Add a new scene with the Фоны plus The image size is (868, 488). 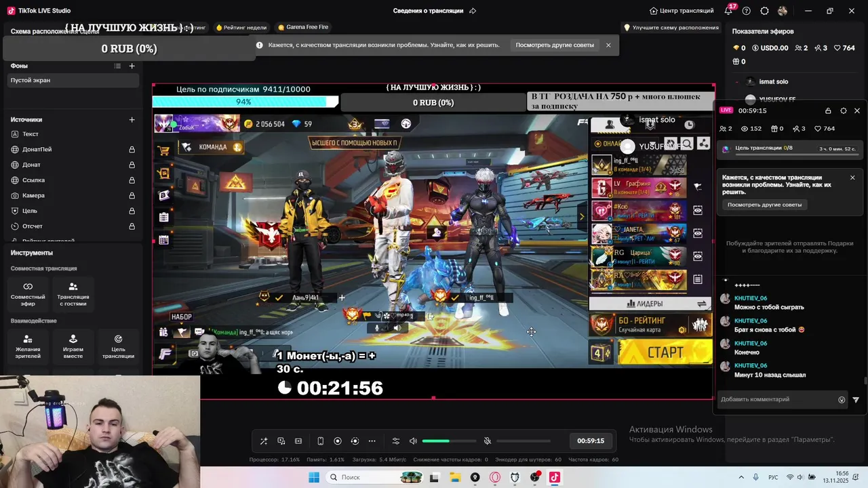pyautogui.click(x=132, y=66)
